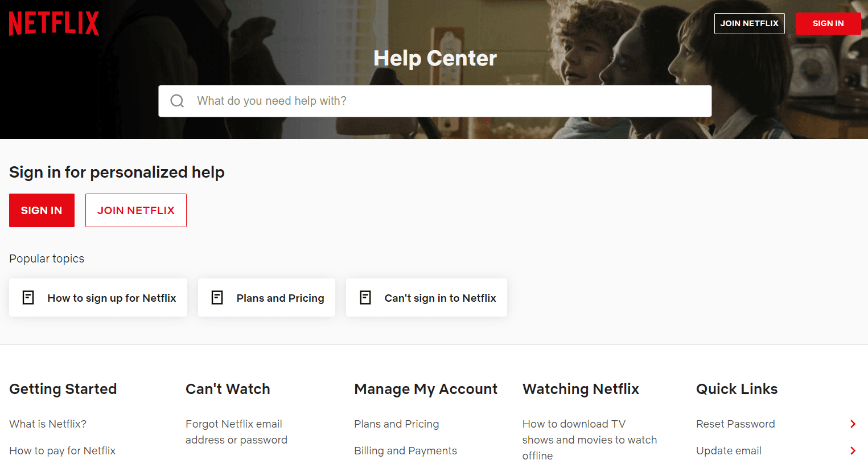Open the chevron arrow next to Reset Password
868x472 pixels.
click(853, 424)
